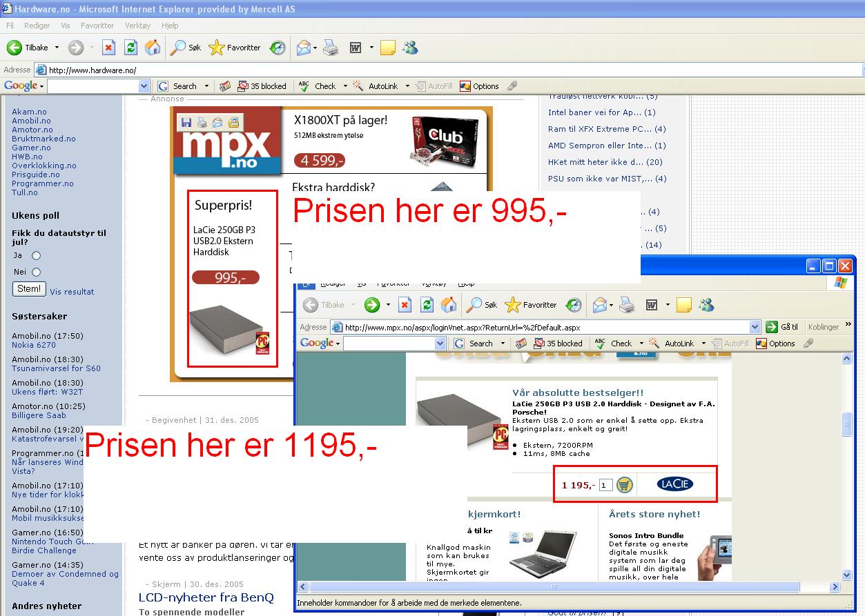Image resolution: width=865 pixels, height=616 pixels.
Task: Open Hjelp menu in main window
Action: point(170,26)
